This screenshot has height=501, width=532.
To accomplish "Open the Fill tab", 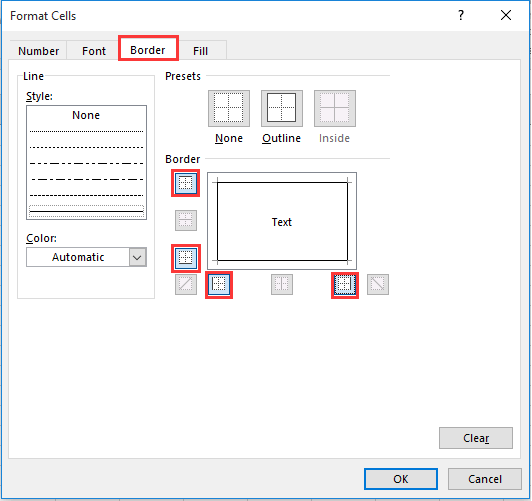I will click(201, 51).
